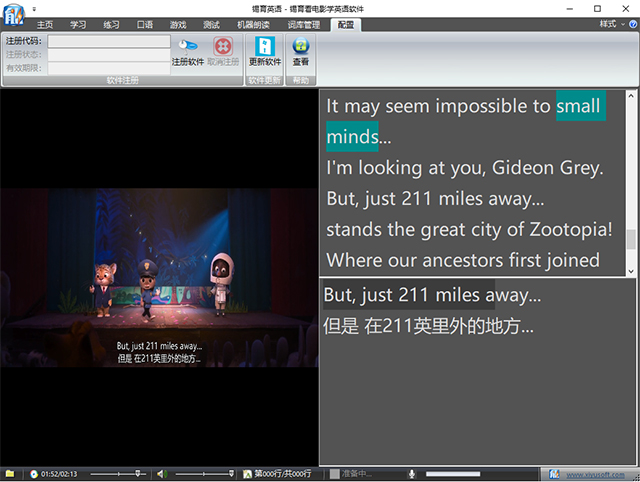Click the 查看 help icon
Image resolution: width=640 pixels, height=482 pixels.
click(x=301, y=46)
